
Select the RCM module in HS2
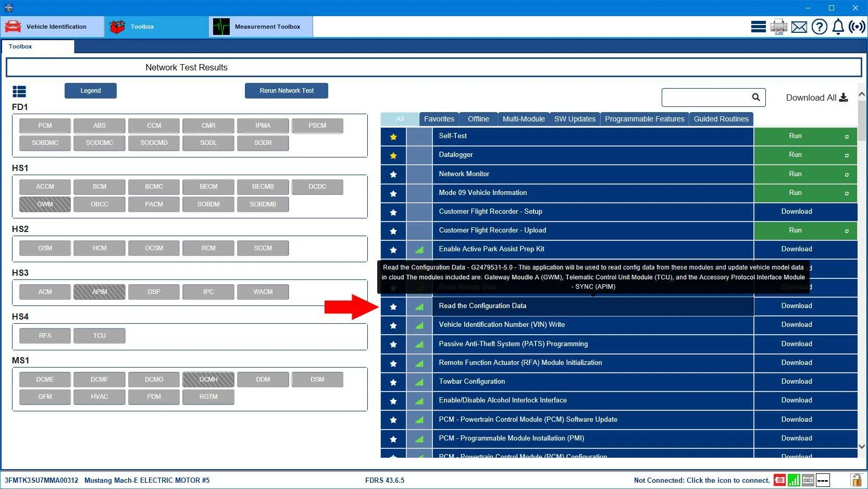tap(208, 248)
